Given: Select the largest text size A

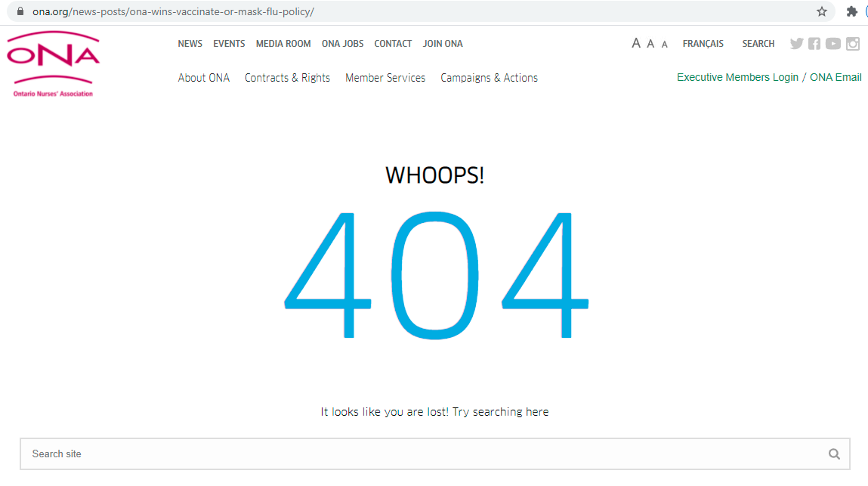Looking at the screenshot, I should click(636, 44).
